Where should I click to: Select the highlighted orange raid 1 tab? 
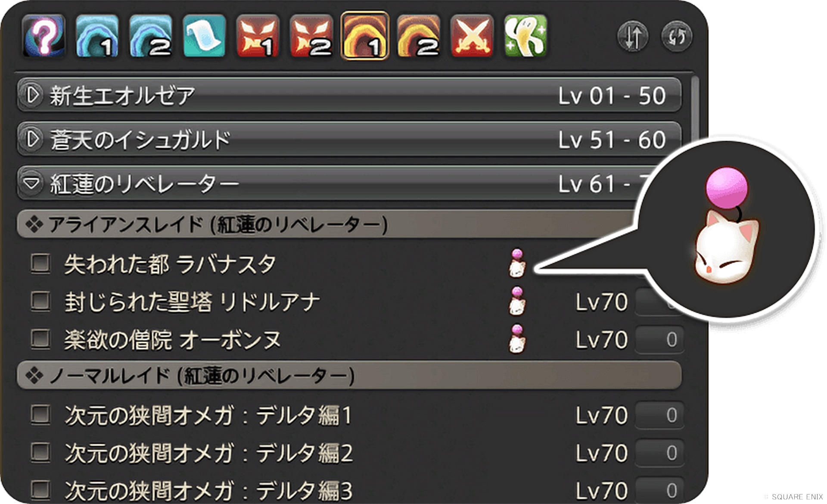365,36
